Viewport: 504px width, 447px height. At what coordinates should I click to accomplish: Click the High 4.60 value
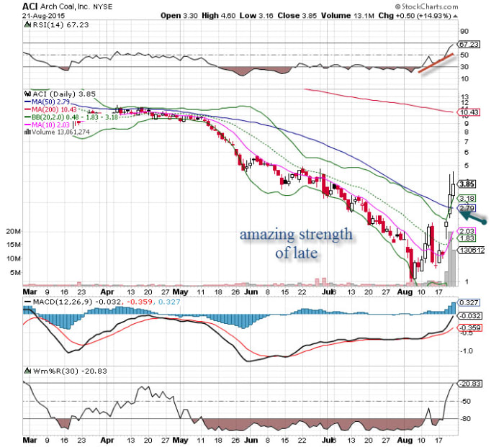(x=219, y=16)
